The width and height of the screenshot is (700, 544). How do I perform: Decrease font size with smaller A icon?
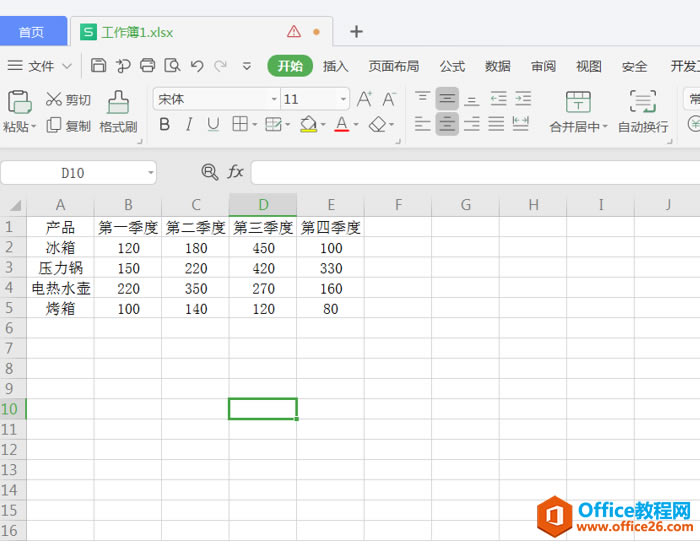[x=389, y=99]
